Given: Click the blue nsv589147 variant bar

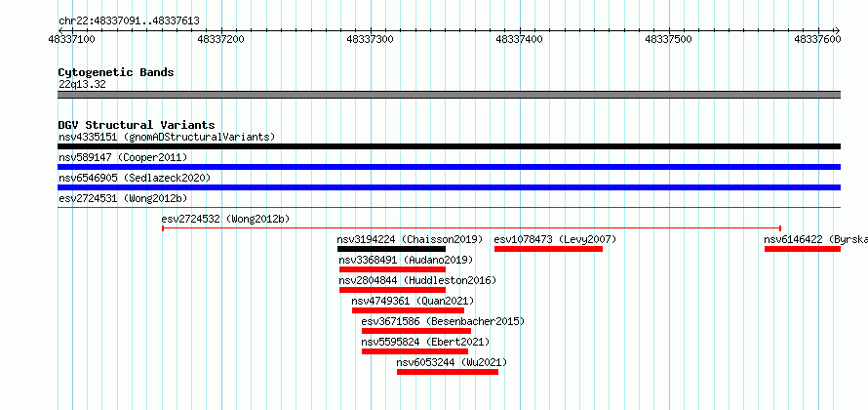Looking at the screenshot, I should (x=449, y=167).
